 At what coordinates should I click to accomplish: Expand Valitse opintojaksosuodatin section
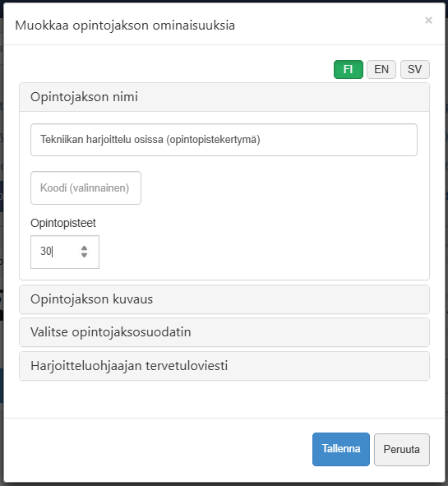pyautogui.click(x=224, y=332)
